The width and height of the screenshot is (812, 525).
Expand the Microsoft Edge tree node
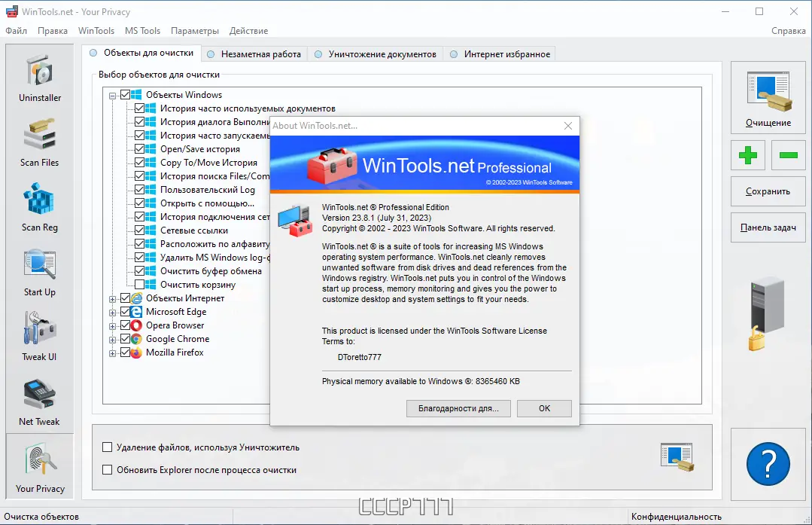pos(112,313)
